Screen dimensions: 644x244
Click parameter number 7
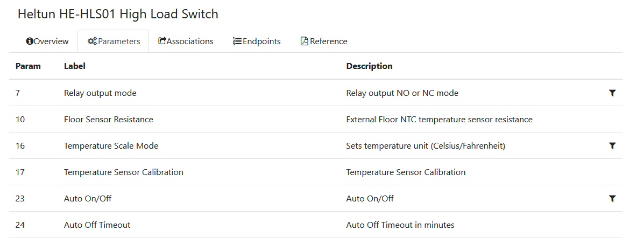[x=18, y=93]
